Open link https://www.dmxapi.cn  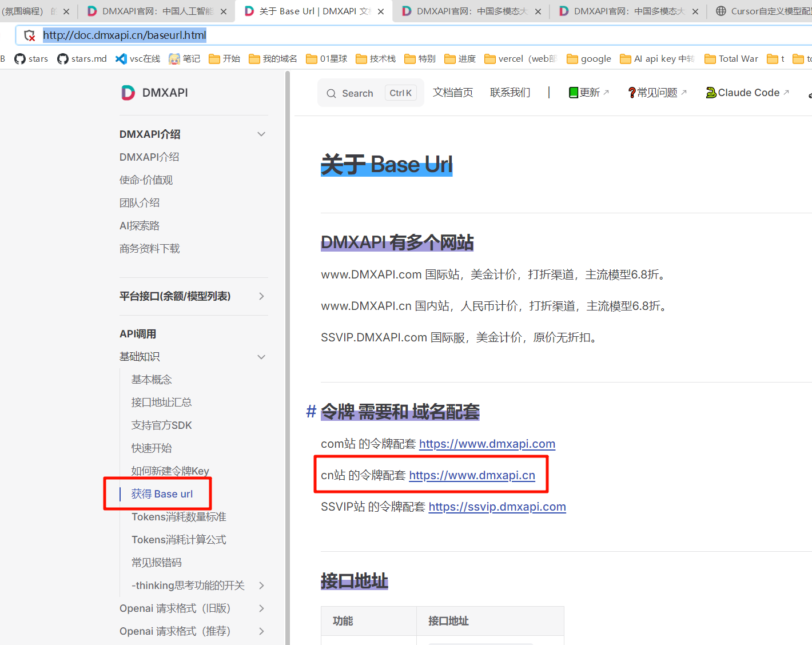(x=472, y=475)
